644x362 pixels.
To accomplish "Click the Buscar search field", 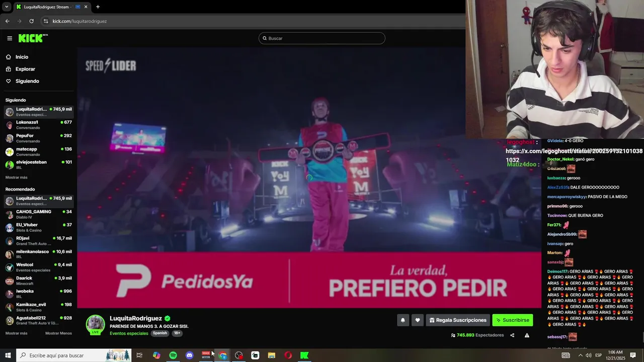I will coord(322,38).
